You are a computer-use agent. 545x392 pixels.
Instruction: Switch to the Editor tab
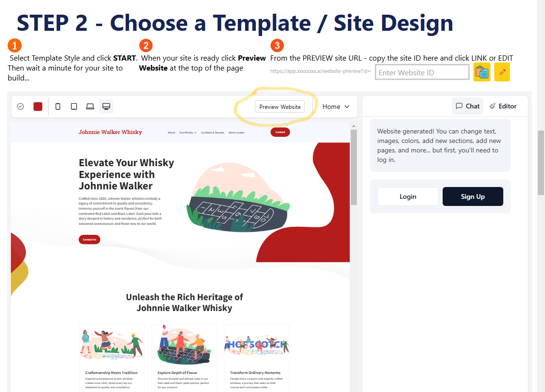coord(503,106)
